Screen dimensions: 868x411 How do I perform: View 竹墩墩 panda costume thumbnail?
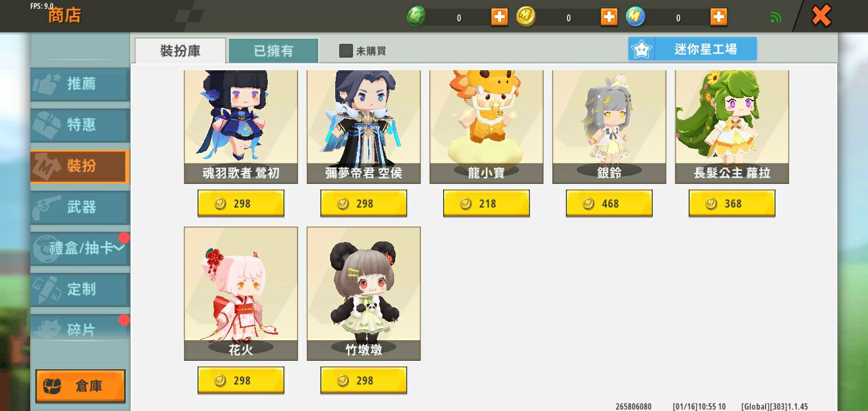tap(364, 293)
